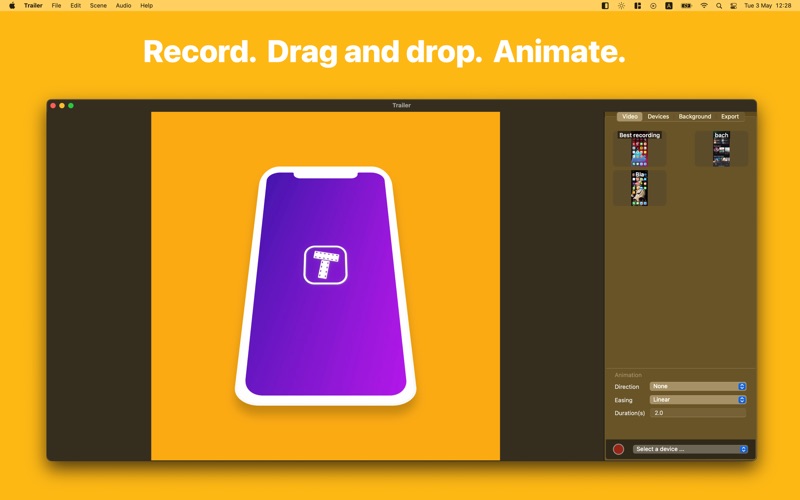Screen dimensions: 800x500
Task: Open the Apple menu
Action: (12, 6)
